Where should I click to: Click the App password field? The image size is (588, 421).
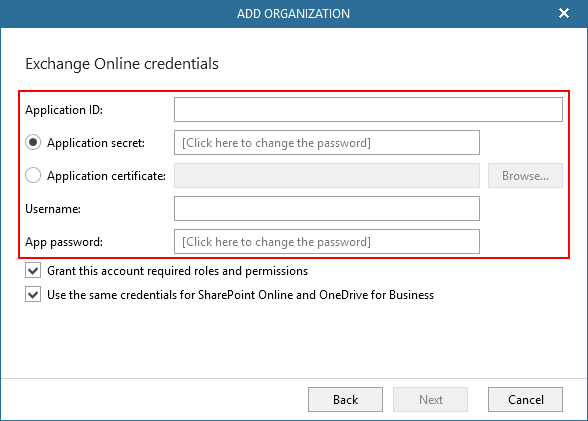click(x=327, y=241)
